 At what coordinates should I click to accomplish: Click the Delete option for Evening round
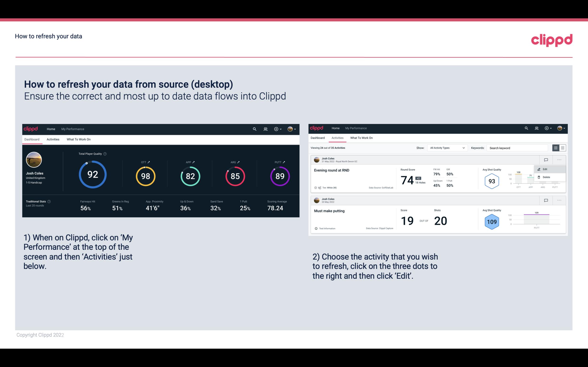[545, 177]
